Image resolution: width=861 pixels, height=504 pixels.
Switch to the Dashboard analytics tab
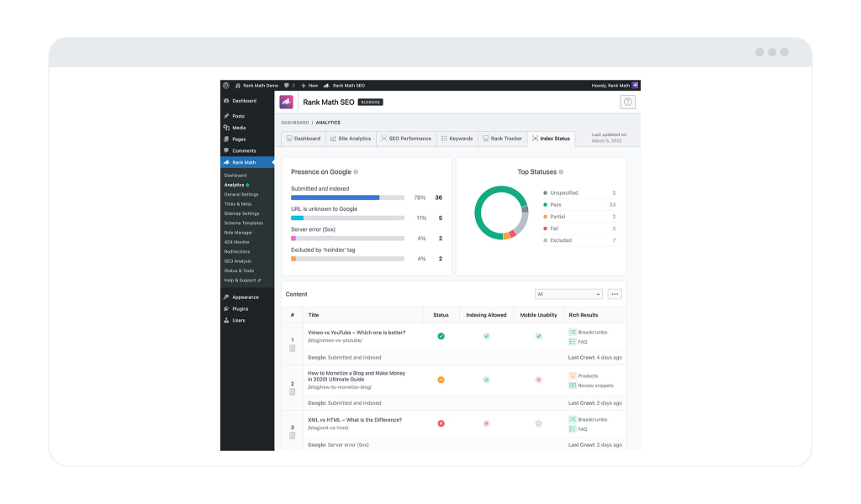304,139
